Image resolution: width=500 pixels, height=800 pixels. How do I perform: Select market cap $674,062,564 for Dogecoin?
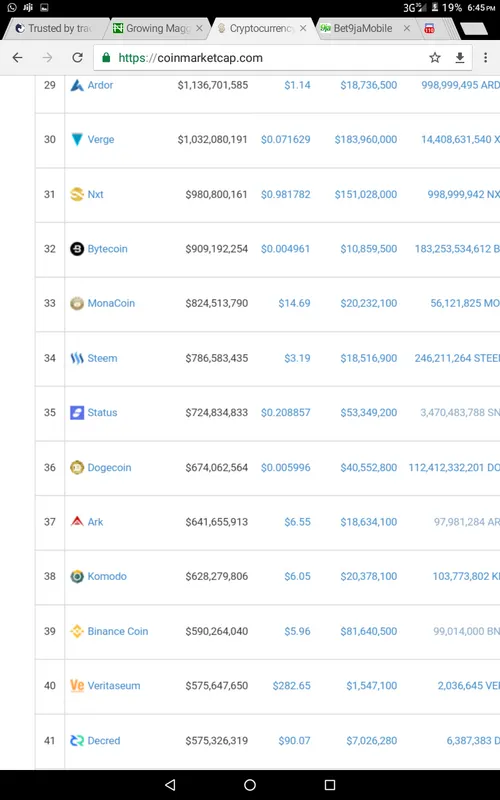pos(217,467)
